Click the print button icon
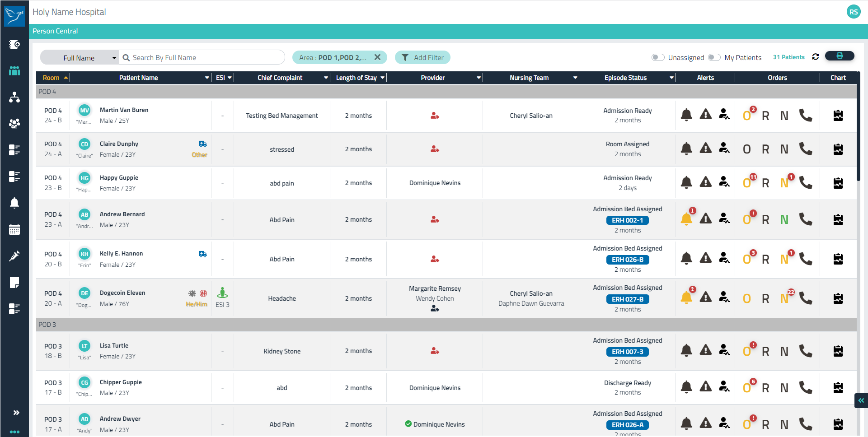Viewport: 868px width, 437px height. coord(839,56)
